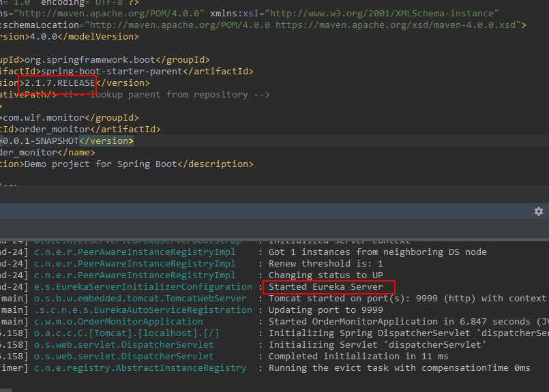Click the 4.0.0 modelVersion line
The height and width of the screenshot is (392, 549).
click(x=70, y=37)
